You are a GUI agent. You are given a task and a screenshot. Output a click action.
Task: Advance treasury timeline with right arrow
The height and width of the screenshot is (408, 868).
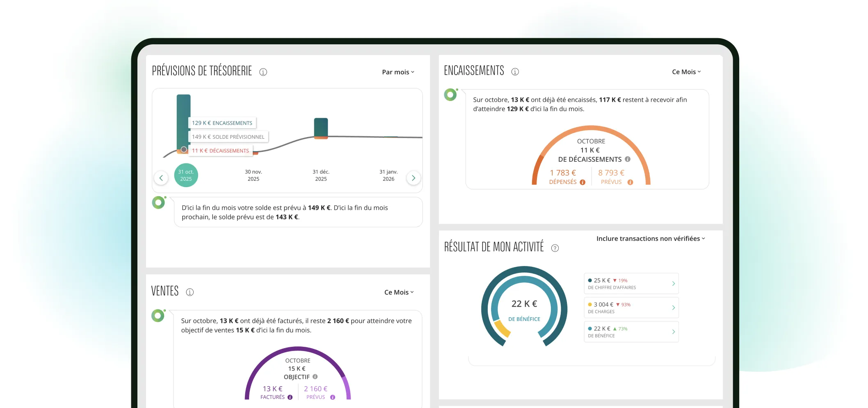point(413,178)
